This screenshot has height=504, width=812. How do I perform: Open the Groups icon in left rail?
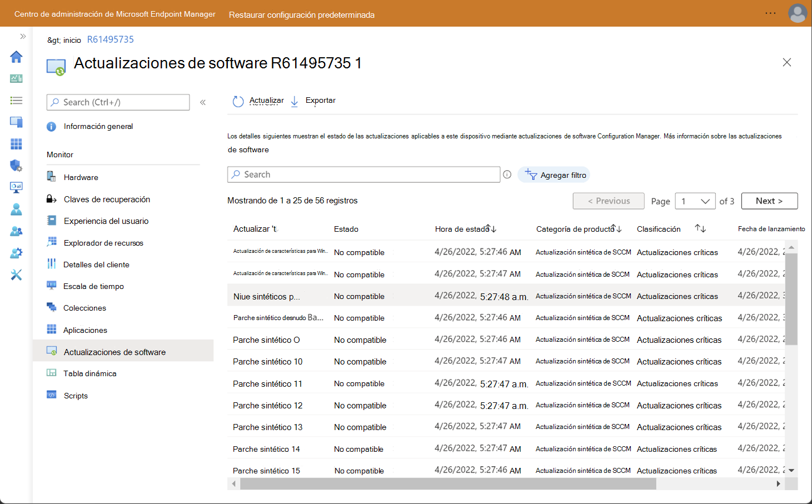(16, 231)
